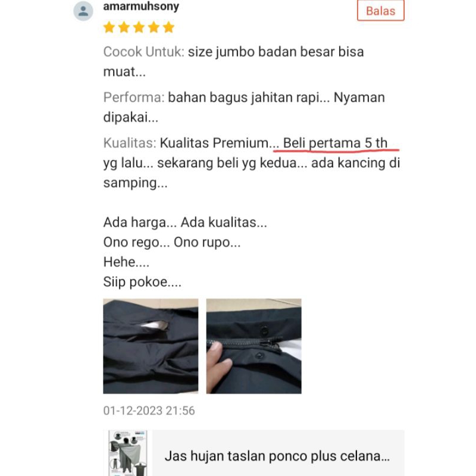Image resolution: width=476 pixels, height=476 pixels.
Task: Select the second rating star
Action: pyautogui.click(x=124, y=27)
